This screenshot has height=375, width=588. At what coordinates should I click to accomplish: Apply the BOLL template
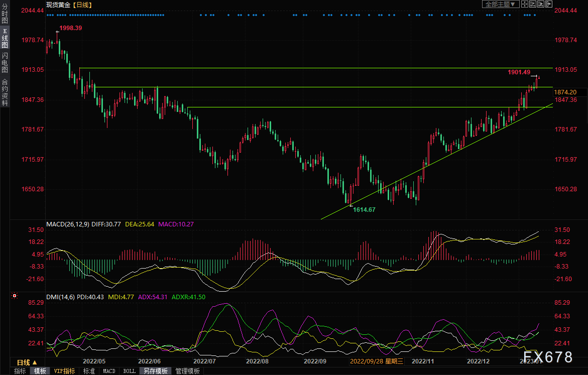pyautogui.click(x=130, y=371)
